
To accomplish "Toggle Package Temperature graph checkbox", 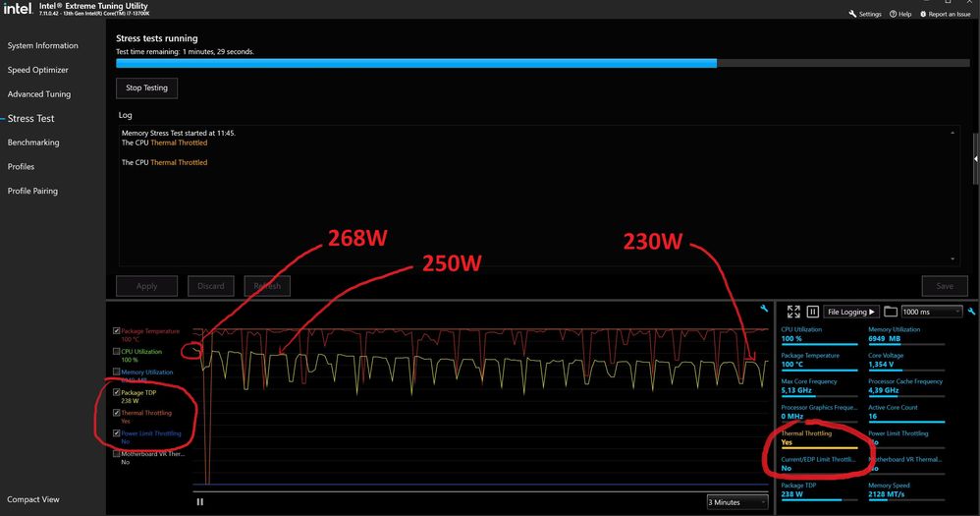I will click(116, 331).
